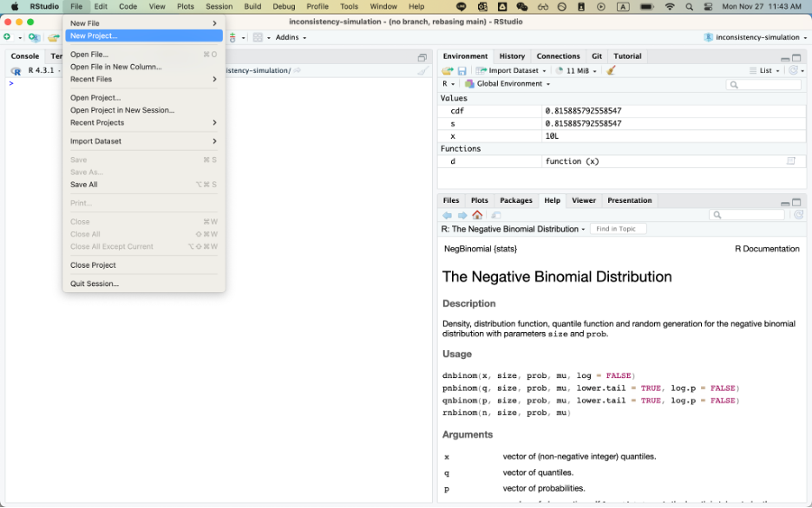Screen dimensions: 812x508
Task: Open the Session menu in menu bar
Action: coord(219,7)
